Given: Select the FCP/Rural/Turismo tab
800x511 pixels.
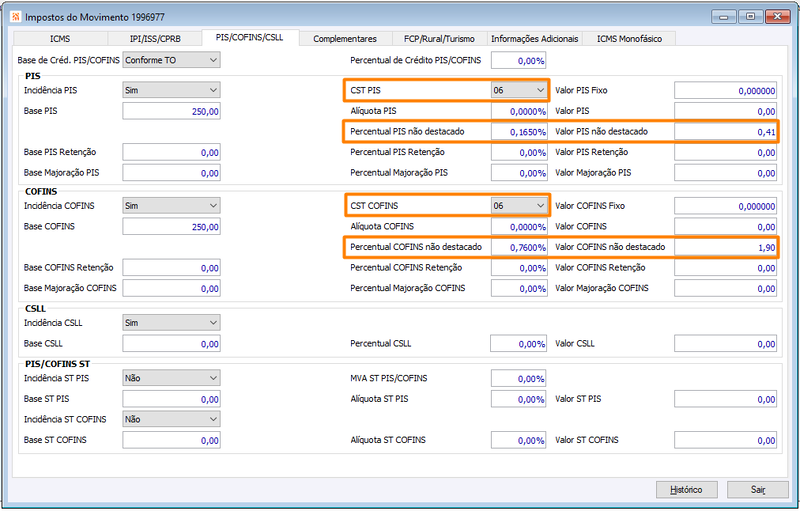Looking at the screenshot, I should click(x=439, y=39).
